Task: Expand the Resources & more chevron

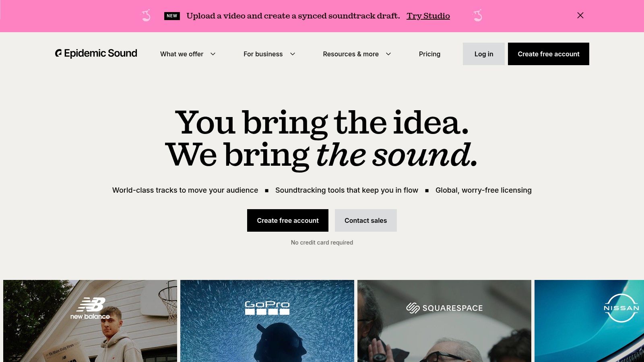Action: pyautogui.click(x=388, y=54)
